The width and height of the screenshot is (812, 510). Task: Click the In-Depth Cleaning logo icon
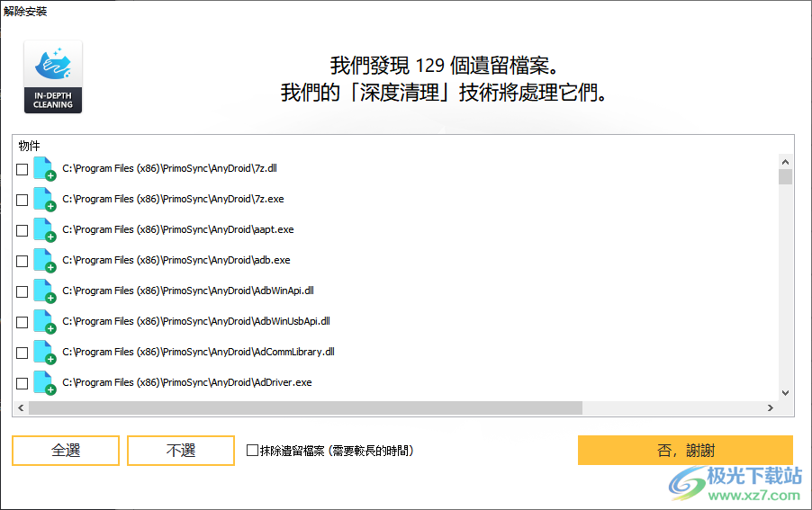coord(53,76)
